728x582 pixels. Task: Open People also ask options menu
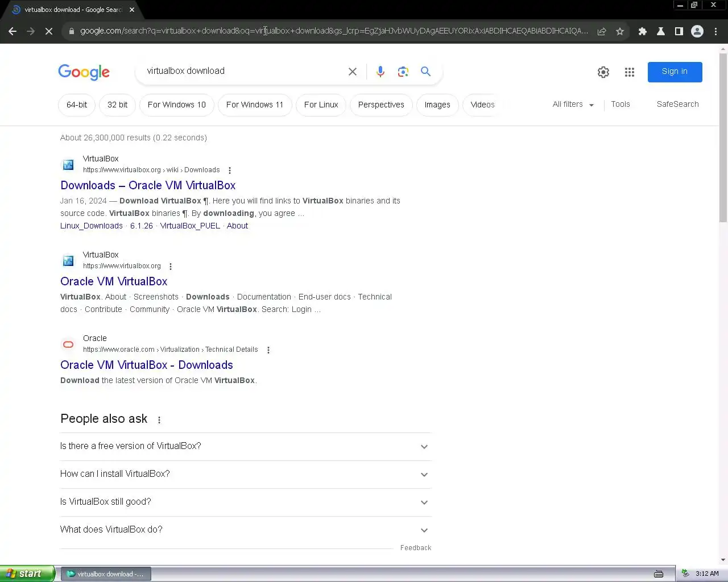tap(159, 420)
